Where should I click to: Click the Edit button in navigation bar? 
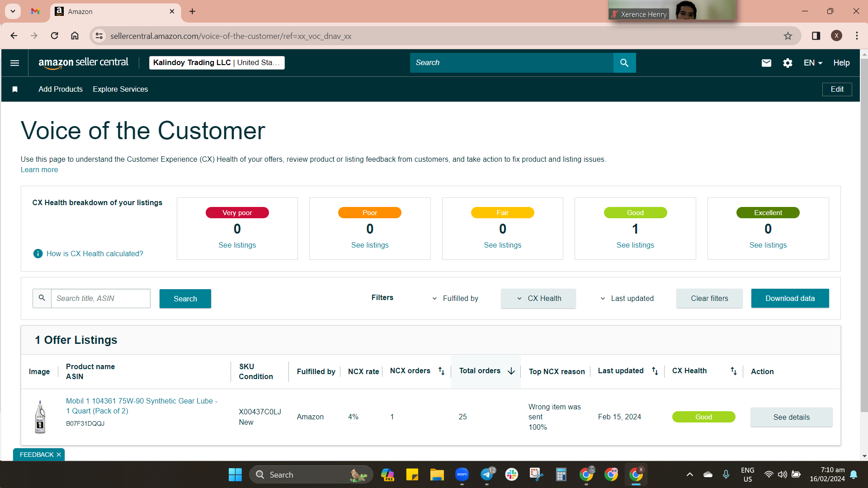pyautogui.click(x=837, y=89)
